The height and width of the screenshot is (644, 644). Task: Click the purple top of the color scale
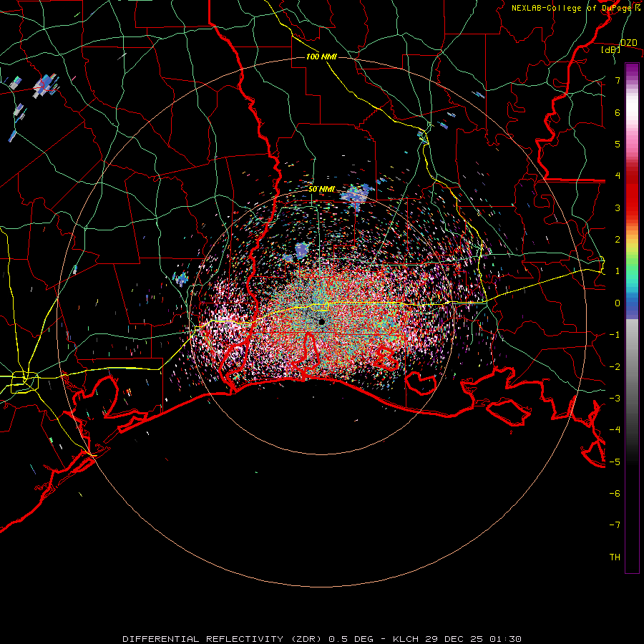(x=632, y=70)
